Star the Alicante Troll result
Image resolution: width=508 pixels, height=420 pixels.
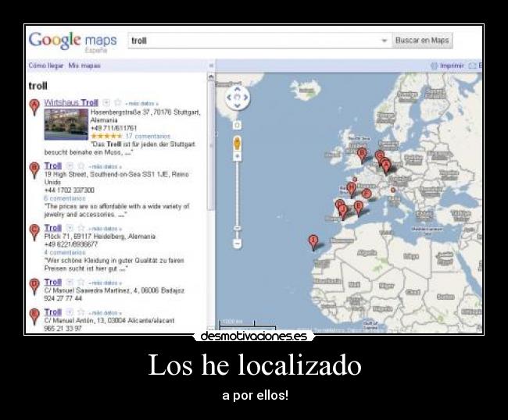(x=81, y=312)
